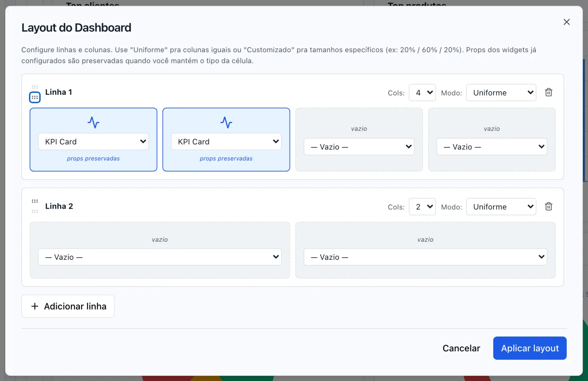Click the "Cols:" label in Linha 2

396,207
